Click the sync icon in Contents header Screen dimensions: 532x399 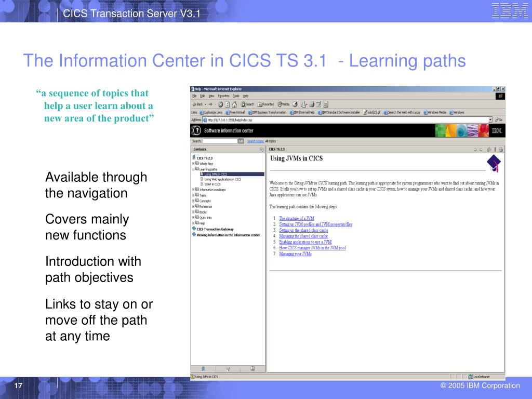point(262,149)
